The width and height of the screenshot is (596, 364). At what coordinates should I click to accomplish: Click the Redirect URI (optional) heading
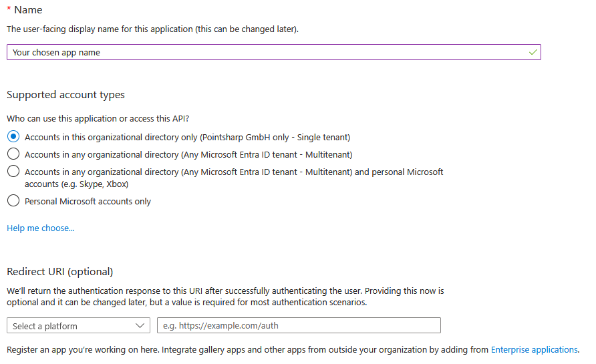(60, 271)
